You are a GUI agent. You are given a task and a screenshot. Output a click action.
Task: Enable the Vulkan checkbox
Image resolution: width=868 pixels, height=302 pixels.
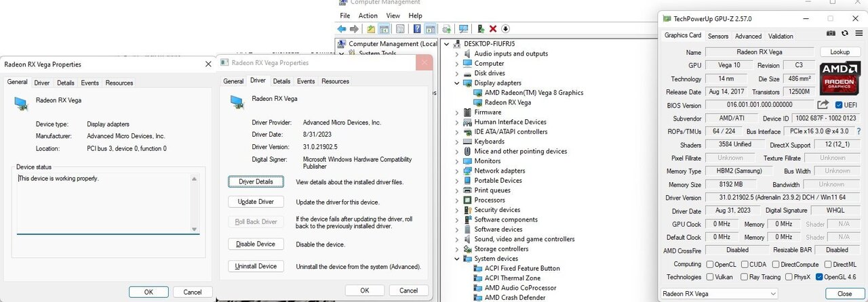click(710, 277)
